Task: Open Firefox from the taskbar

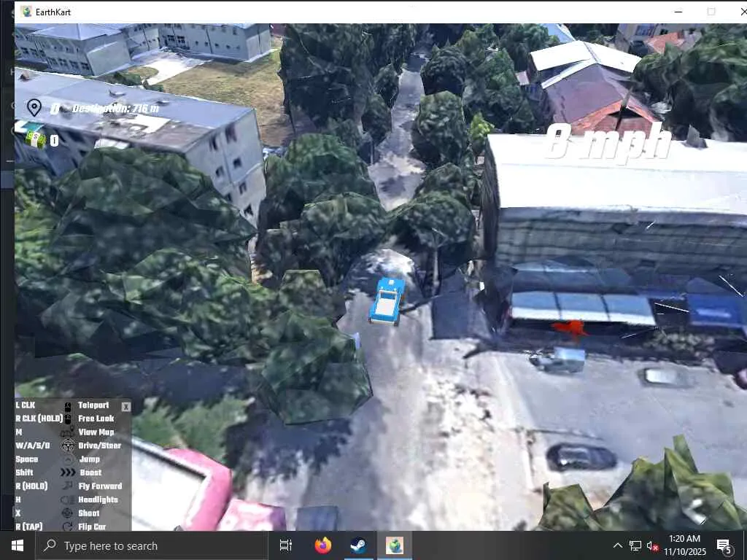Action: coord(323,545)
